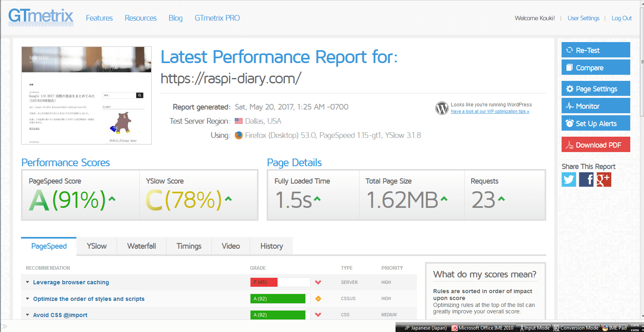Click the raspi-diary site screenshot thumbnail

pos(86,95)
